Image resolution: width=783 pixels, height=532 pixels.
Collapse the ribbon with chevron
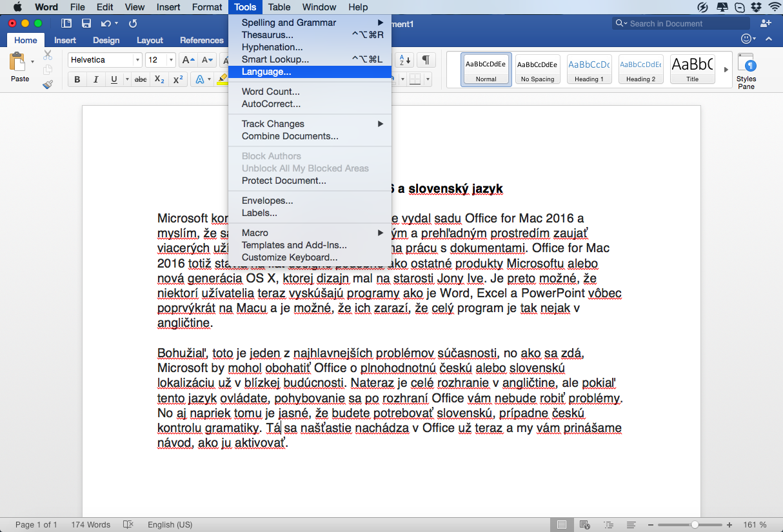click(x=768, y=39)
